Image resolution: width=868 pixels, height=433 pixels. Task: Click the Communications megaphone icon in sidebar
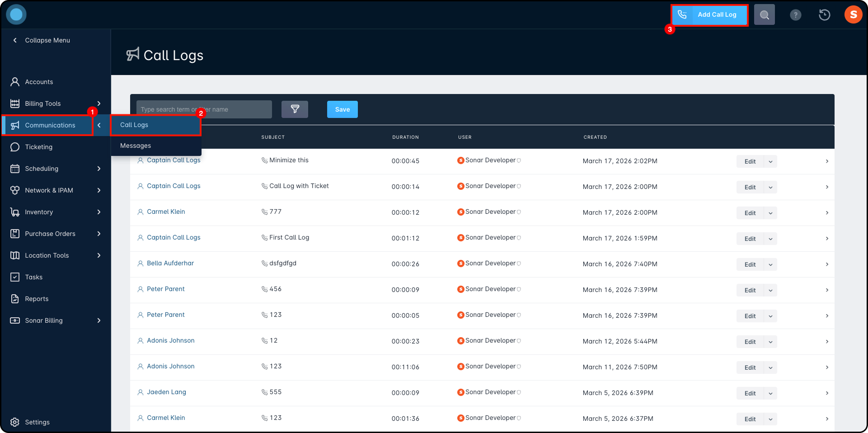pyautogui.click(x=15, y=125)
